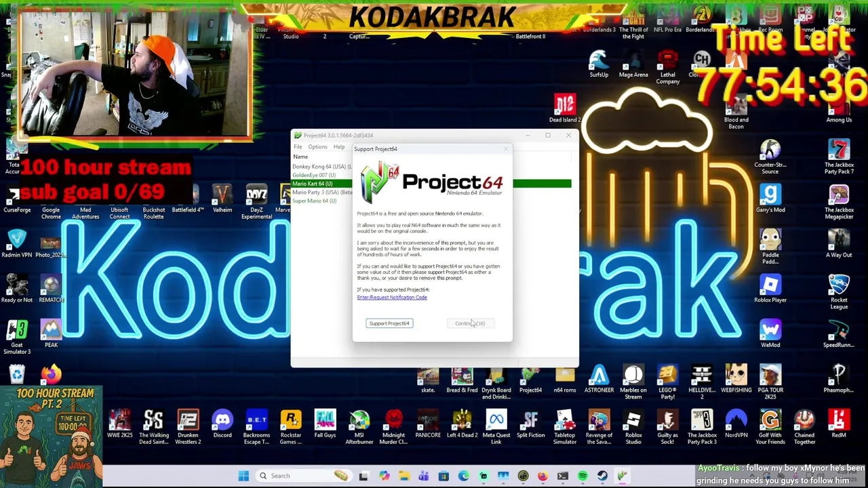Open HELLDIVERS 2 desktop icon
The height and width of the screenshot is (488, 868).
702,382
